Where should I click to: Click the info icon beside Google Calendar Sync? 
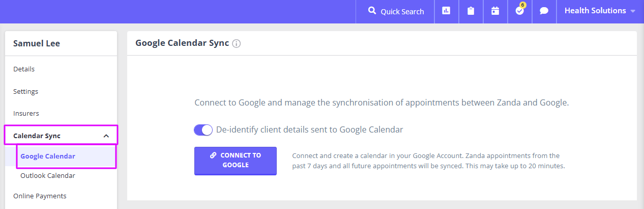click(x=236, y=44)
